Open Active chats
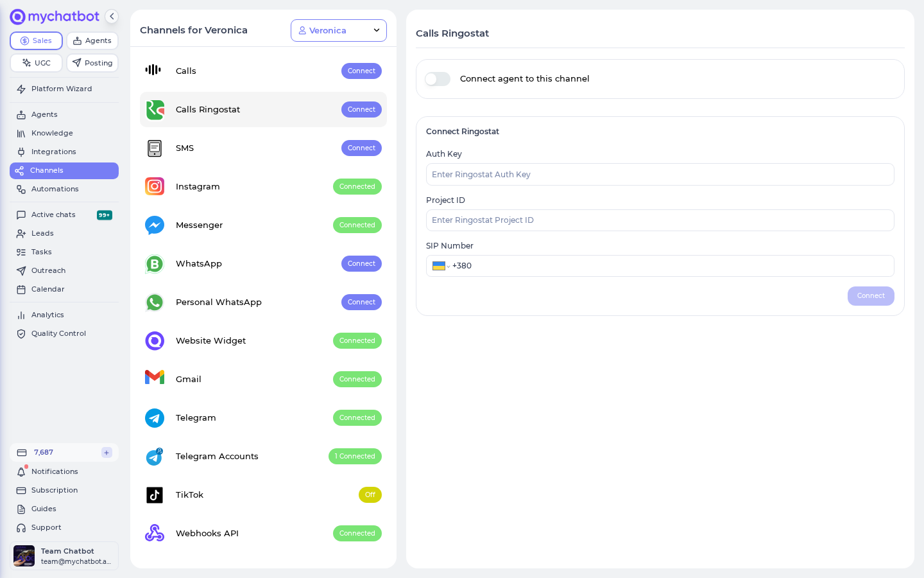This screenshot has width=924, height=578. pos(64,215)
